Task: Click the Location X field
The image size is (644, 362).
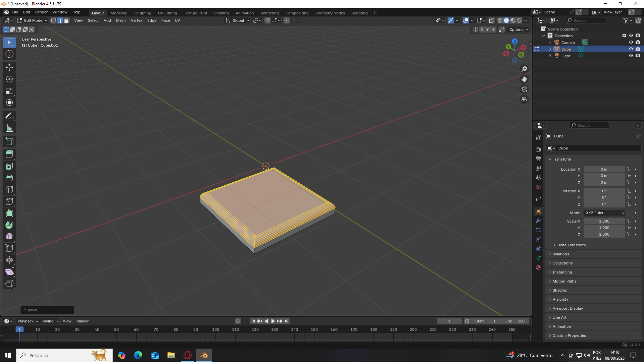Action: pyautogui.click(x=604, y=169)
